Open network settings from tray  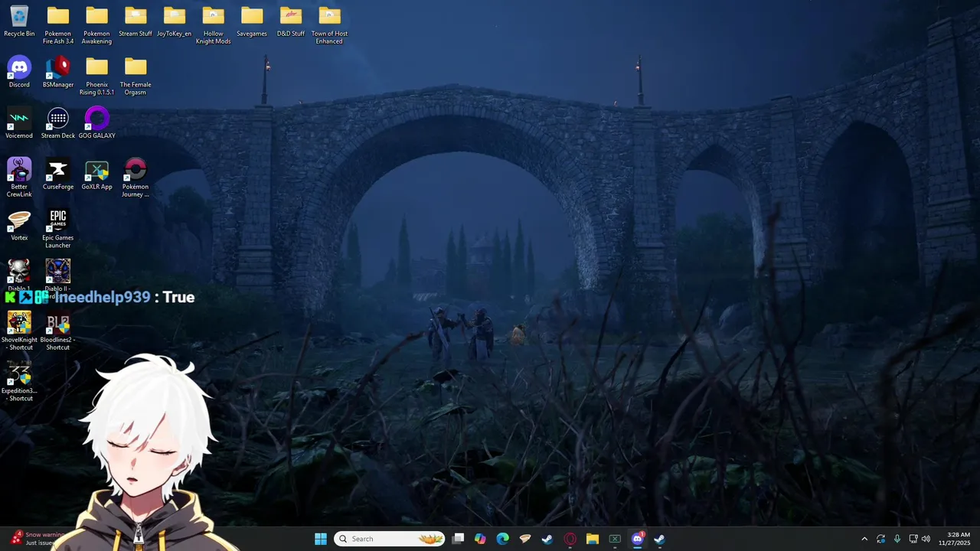tap(913, 539)
